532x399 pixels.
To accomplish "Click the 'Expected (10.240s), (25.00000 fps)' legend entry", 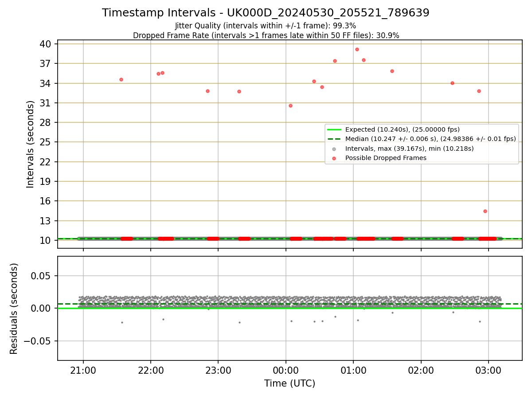I will click(403, 130).
